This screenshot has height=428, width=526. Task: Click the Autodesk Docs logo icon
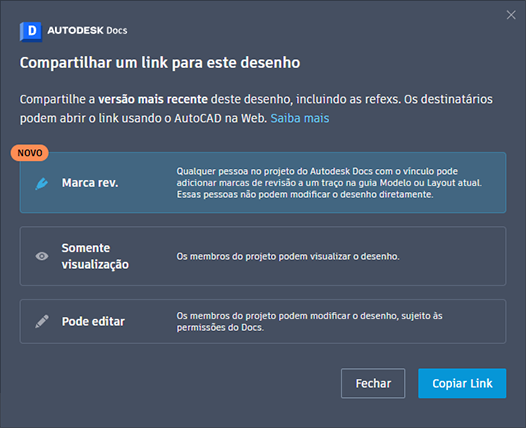[31, 32]
